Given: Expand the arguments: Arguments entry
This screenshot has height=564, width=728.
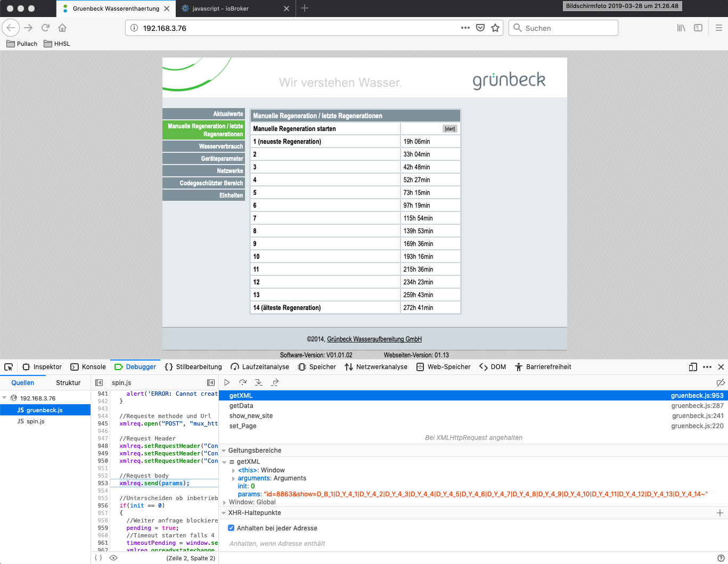Looking at the screenshot, I should pyautogui.click(x=233, y=478).
